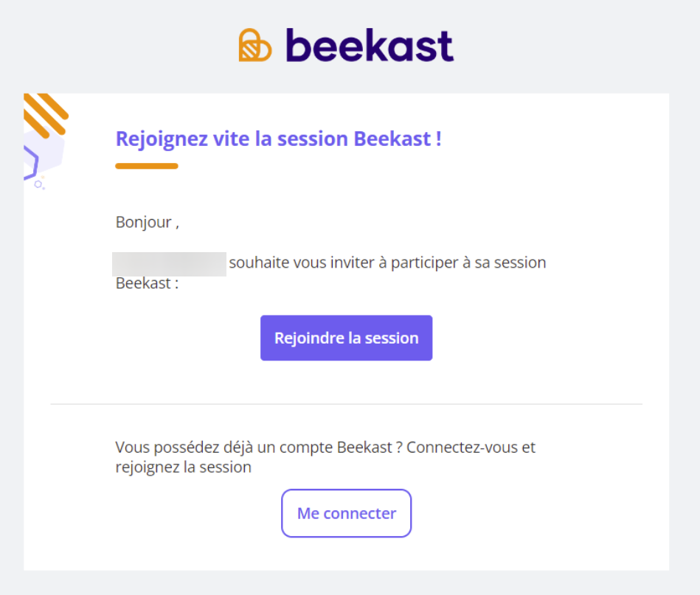700x595 pixels.
Task: Sign in using the Me connecter button
Action: (347, 513)
